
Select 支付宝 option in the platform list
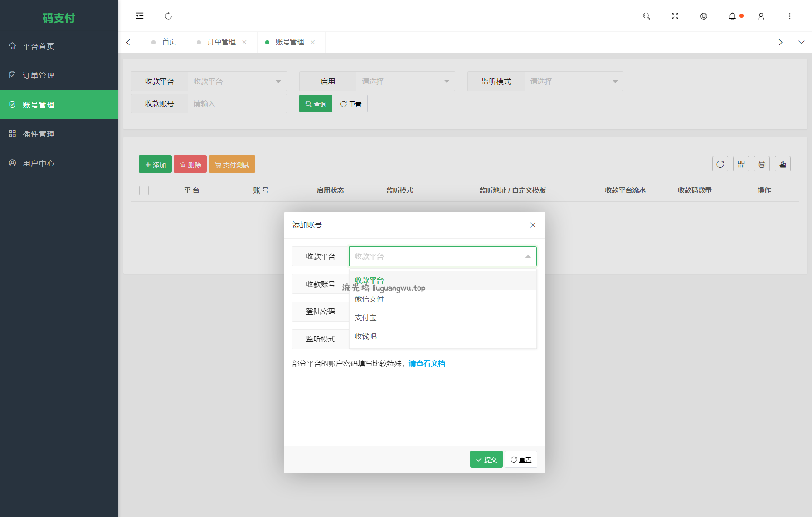click(x=365, y=318)
